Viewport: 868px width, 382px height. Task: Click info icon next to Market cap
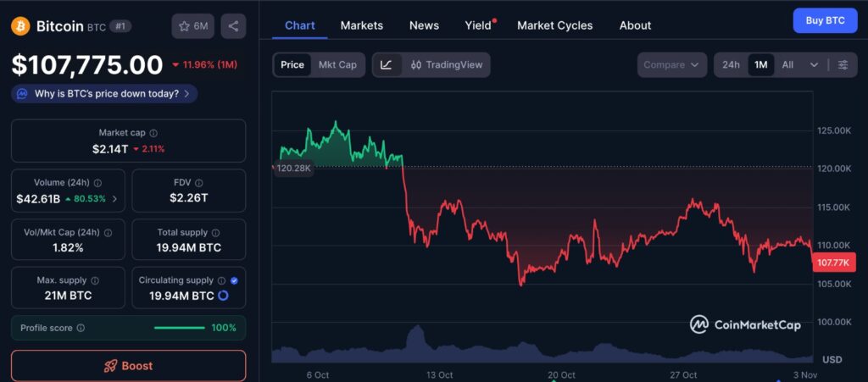(154, 133)
